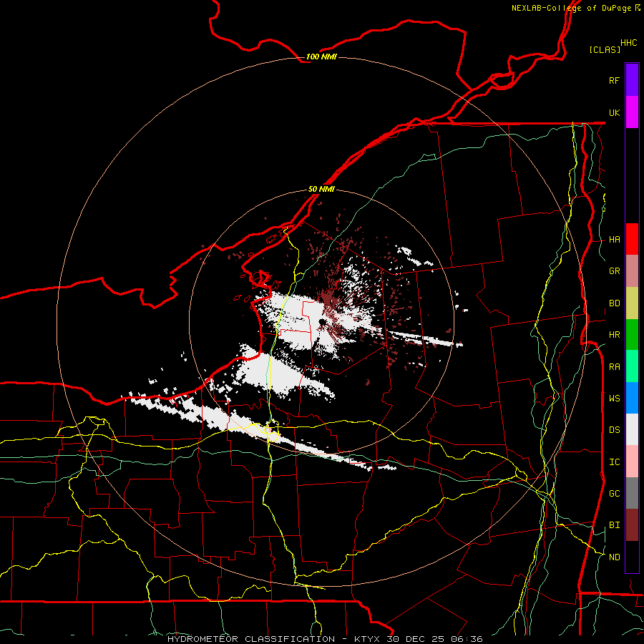The width and height of the screenshot is (644, 644).
Task: Click the WS blue legend swatch
Action: [x=632, y=398]
